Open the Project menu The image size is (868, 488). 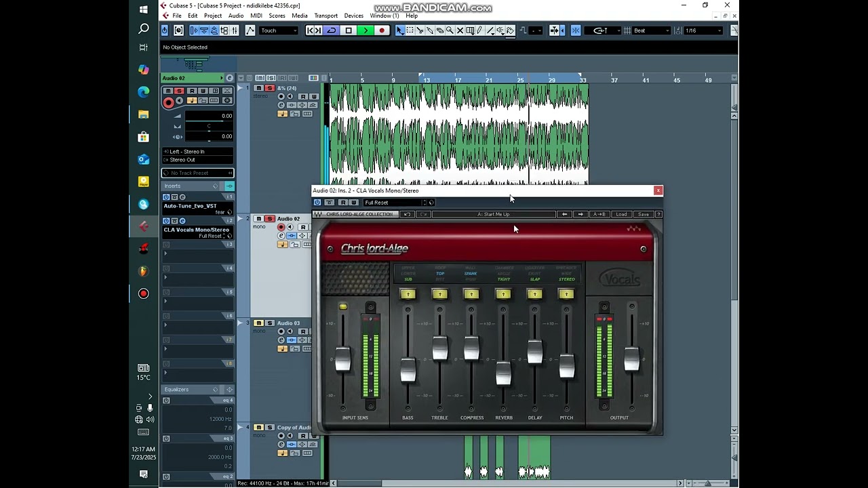point(213,16)
